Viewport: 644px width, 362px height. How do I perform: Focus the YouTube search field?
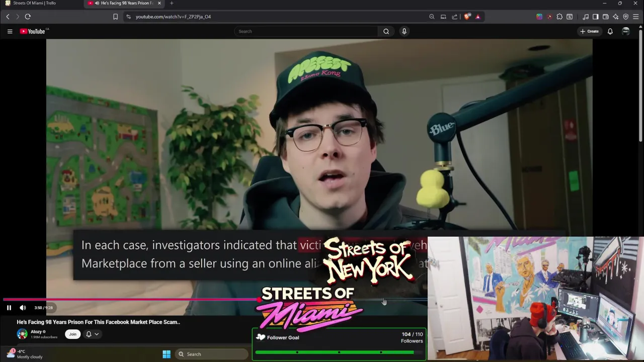306,31
